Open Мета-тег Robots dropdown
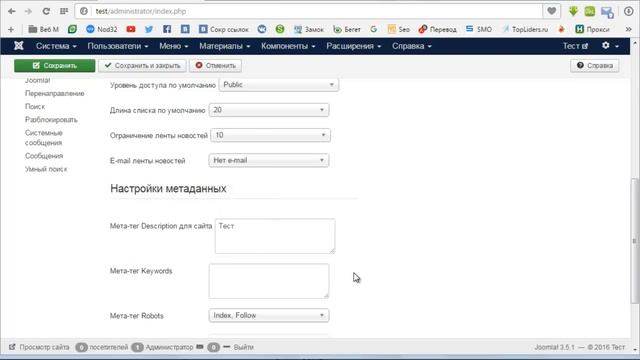This screenshot has height=360, width=640. 269,316
